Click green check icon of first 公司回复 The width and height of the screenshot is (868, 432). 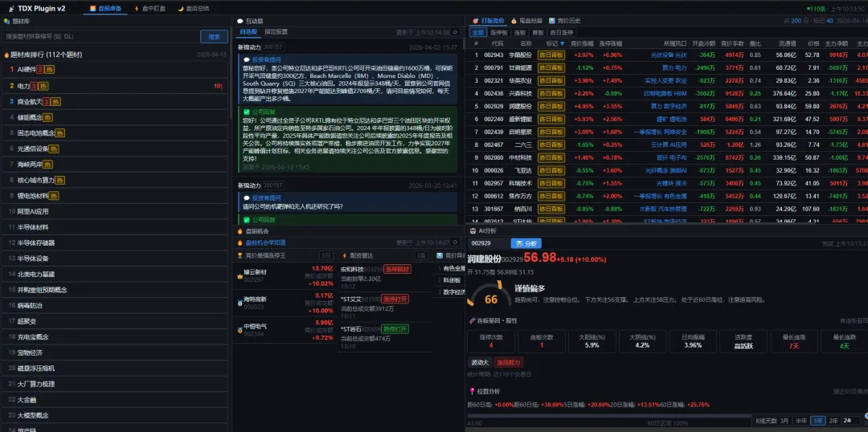pos(247,111)
